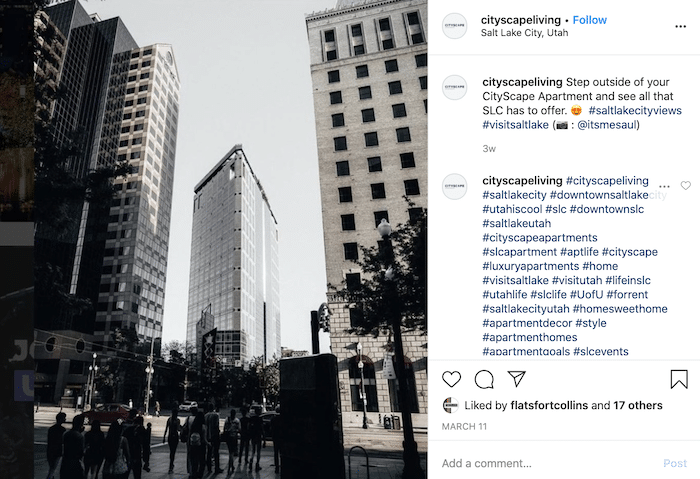Open the #visitsaltlake hashtag in caption
This screenshot has height=479, width=700.
tap(515, 125)
